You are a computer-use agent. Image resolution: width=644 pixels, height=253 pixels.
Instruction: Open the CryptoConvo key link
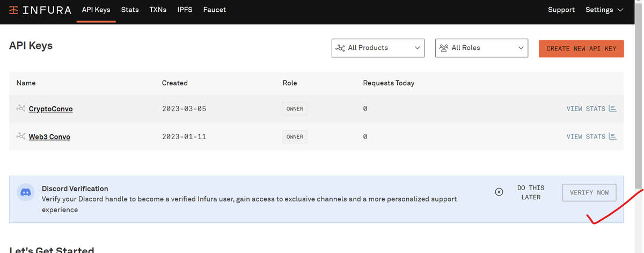[50, 109]
